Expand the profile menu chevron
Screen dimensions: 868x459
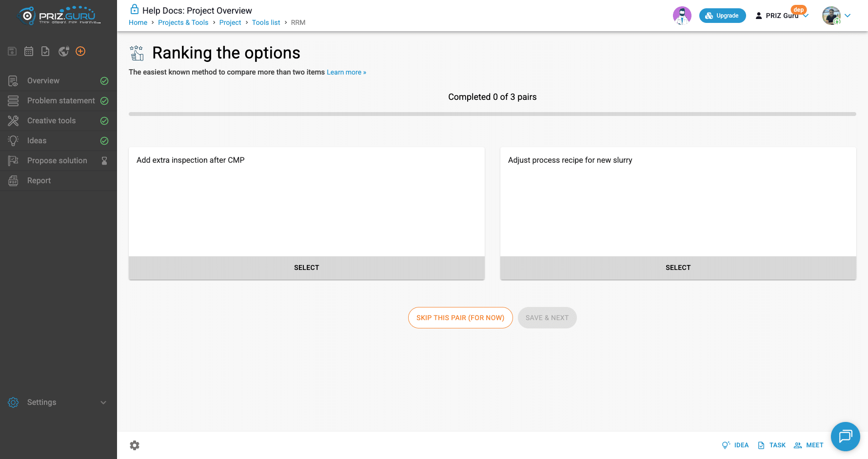click(x=848, y=16)
